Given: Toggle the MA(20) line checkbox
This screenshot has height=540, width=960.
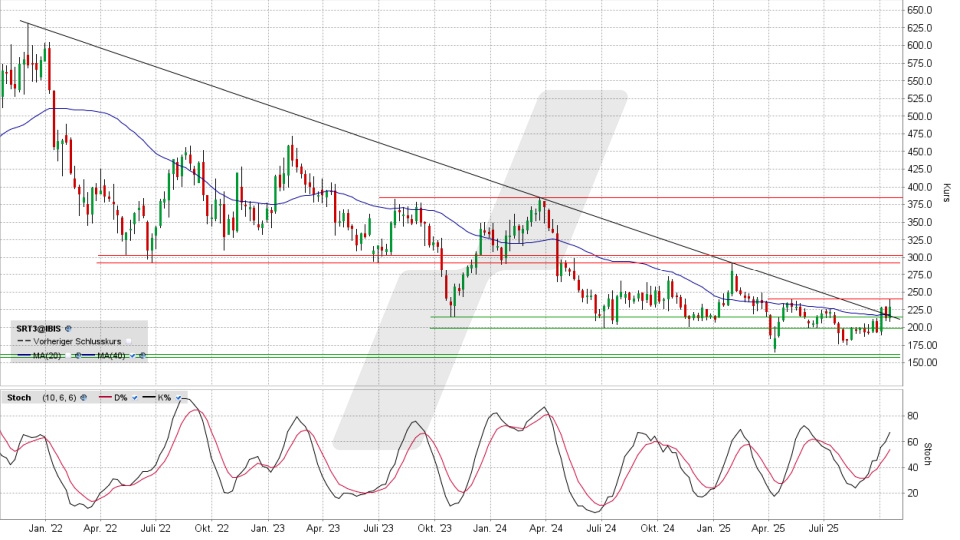Looking at the screenshot, I should [68, 355].
